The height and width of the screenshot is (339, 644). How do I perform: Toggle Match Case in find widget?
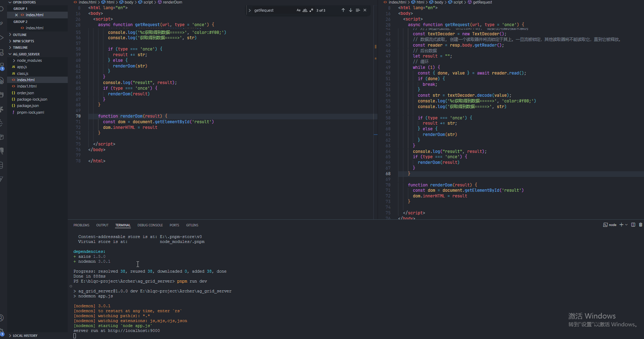(x=299, y=10)
